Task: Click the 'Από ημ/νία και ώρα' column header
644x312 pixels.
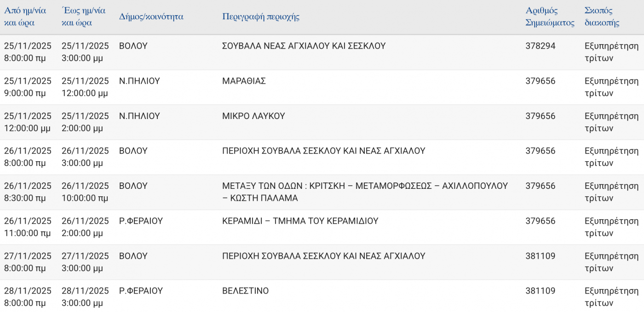Action: 25,17
